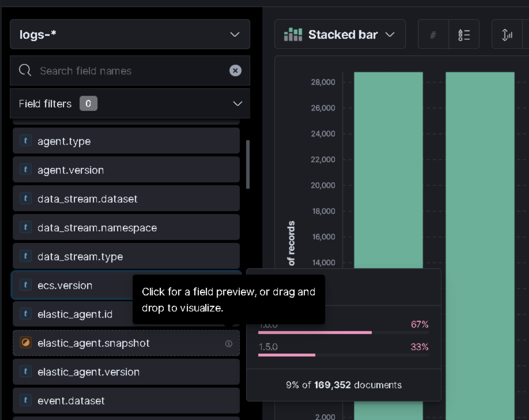Click the 20,000 y-axis label
The image size is (529, 420).
[323, 185]
